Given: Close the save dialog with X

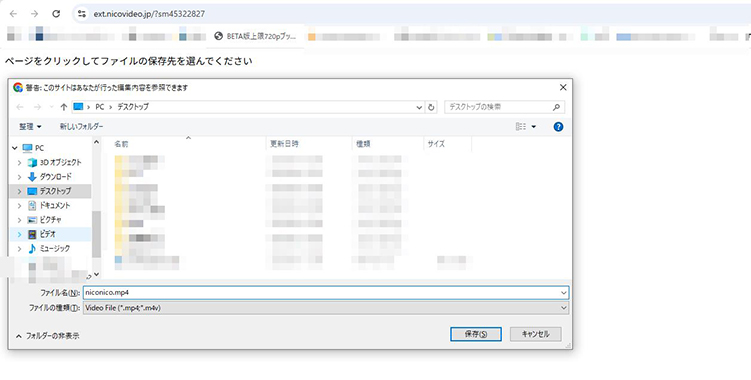Looking at the screenshot, I should [563, 87].
